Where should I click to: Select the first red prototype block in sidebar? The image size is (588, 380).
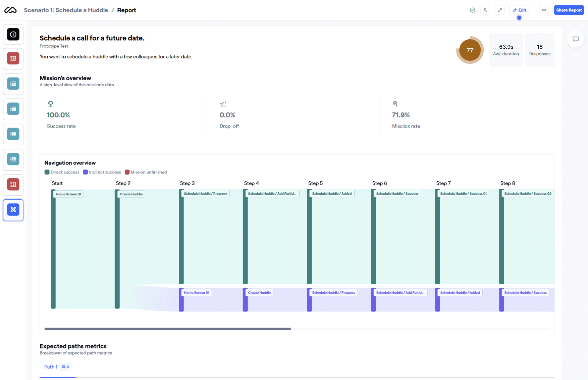(13, 58)
